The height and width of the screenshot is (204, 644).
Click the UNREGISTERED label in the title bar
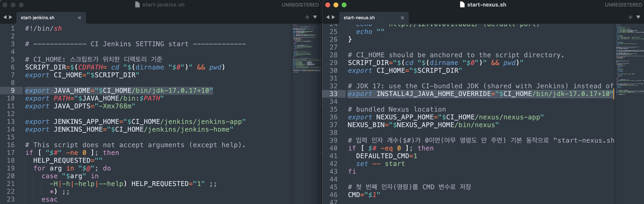point(300,4)
